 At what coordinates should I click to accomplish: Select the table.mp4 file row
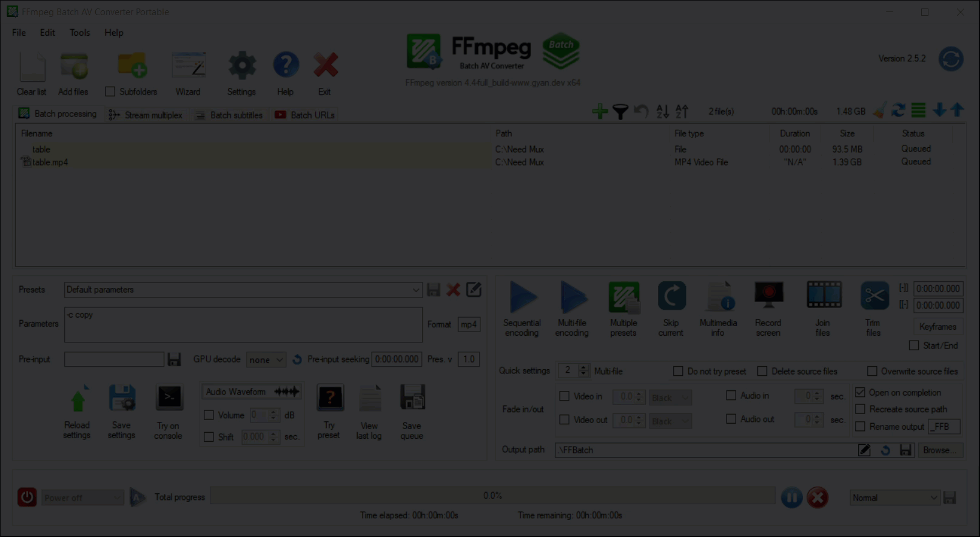click(490, 162)
